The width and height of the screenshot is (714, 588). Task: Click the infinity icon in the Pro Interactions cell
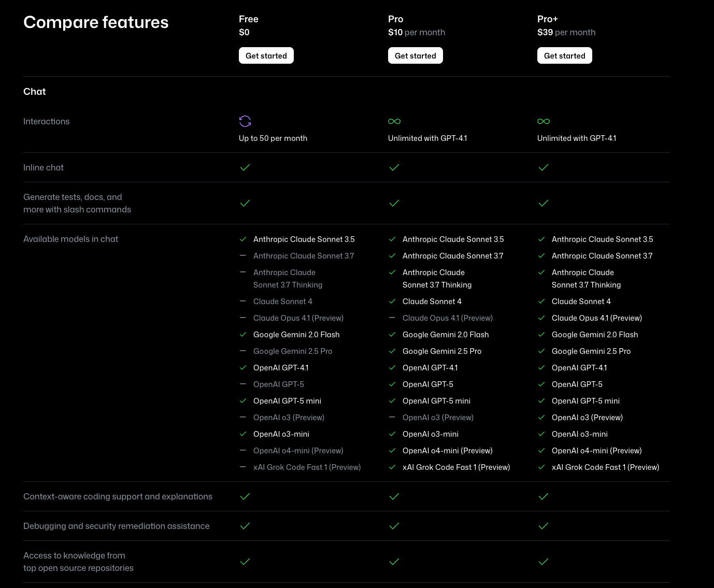pos(394,121)
